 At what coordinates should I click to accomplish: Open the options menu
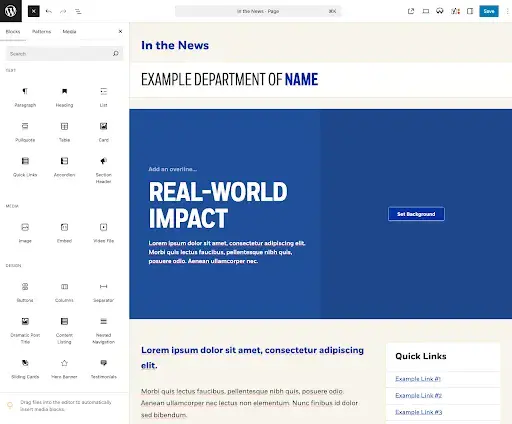(507, 11)
